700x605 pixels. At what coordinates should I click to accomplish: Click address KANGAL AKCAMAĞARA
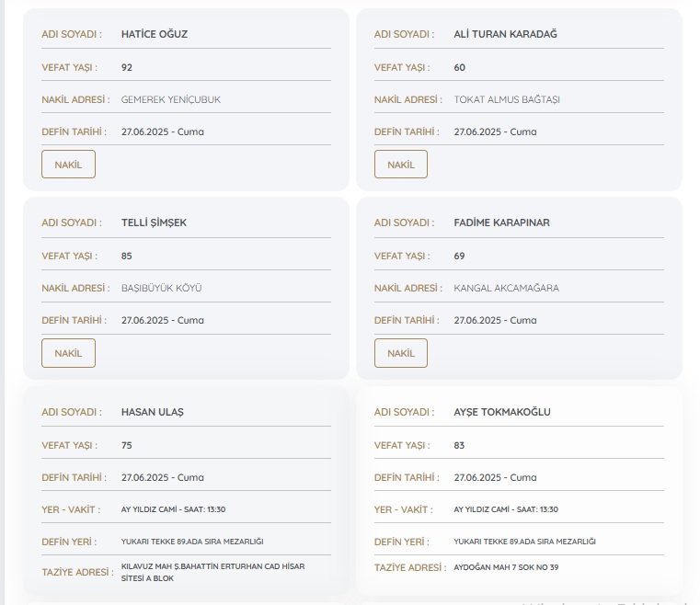click(506, 288)
